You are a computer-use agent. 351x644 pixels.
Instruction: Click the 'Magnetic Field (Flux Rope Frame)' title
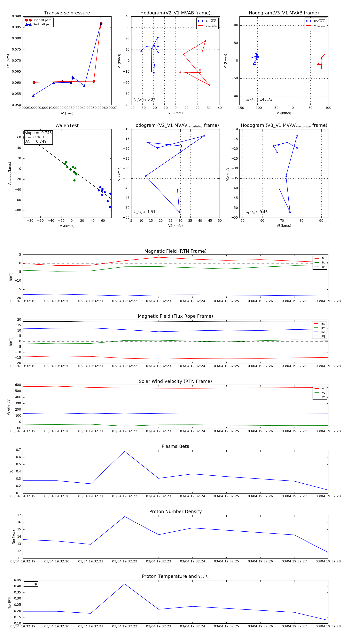point(175,316)
